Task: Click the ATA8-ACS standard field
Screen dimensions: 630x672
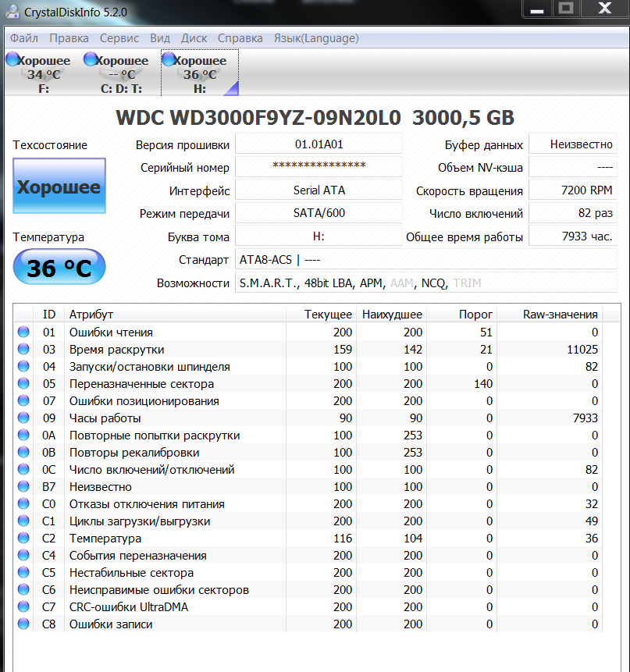Action: pos(426,260)
